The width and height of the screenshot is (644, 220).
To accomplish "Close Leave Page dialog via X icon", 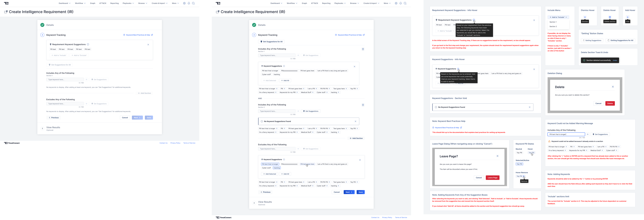I will 498,156.
